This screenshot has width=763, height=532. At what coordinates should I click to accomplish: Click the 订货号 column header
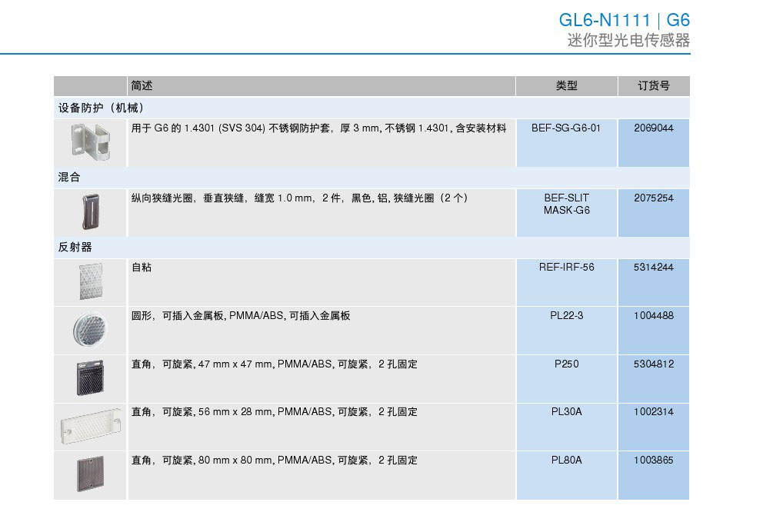[x=654, y=85]
